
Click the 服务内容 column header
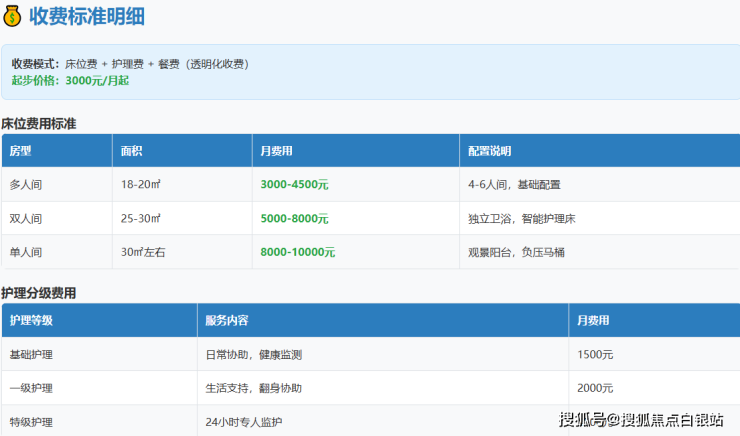tap(227, 321)
